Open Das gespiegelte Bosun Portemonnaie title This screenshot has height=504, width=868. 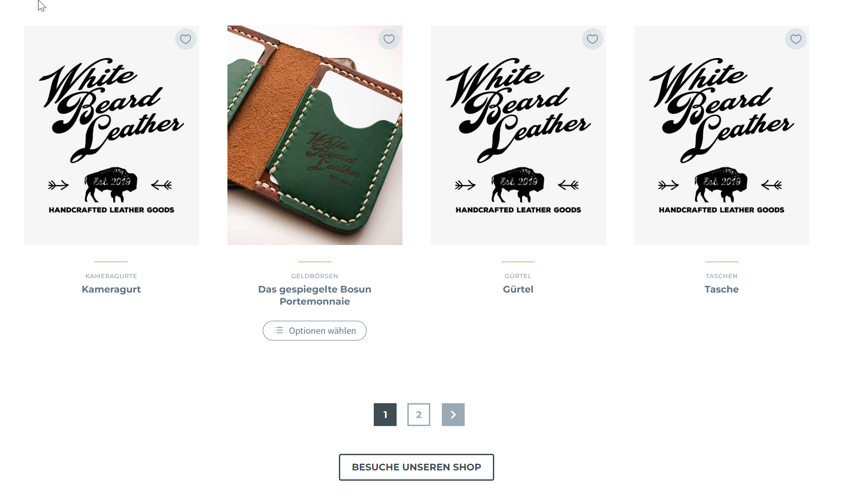click(x=315, y=295)
